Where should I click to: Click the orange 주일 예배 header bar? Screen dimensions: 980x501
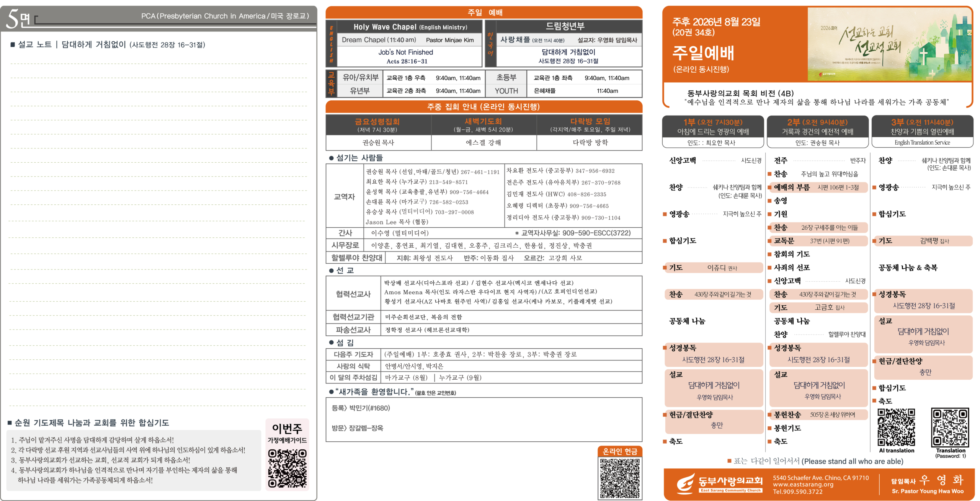point(484,12)
